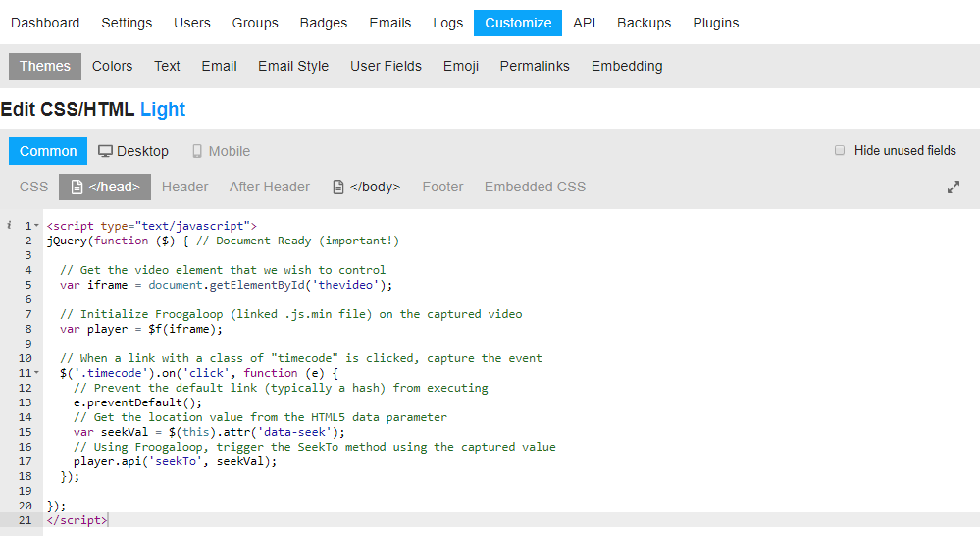The width and height of the screenshot is (980, 536).
Task: Open the Emoji sub-tab
Action: (461, 67)
